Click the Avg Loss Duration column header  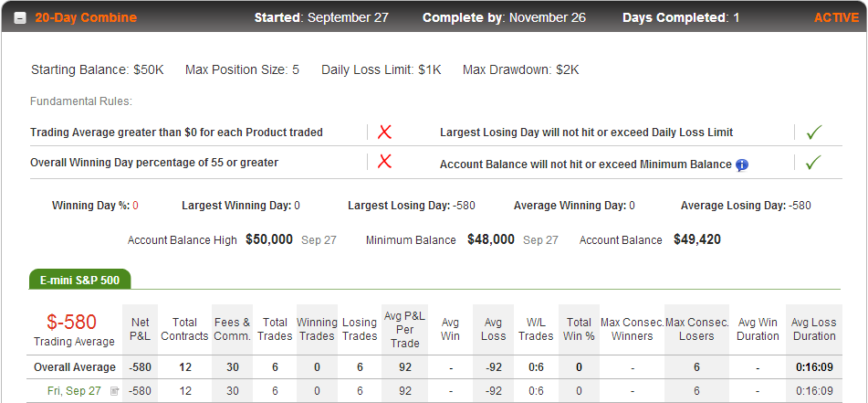tap(814, 329)
